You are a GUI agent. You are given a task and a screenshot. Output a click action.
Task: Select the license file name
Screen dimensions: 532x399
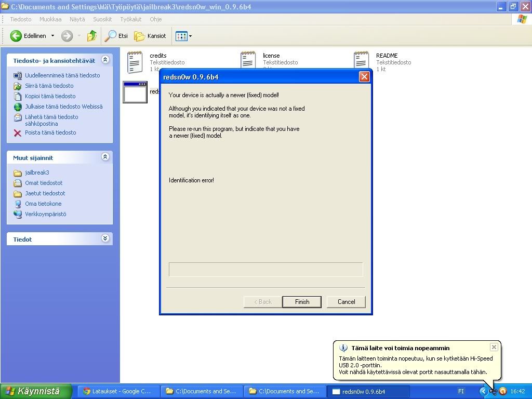[x=271, y=56]
